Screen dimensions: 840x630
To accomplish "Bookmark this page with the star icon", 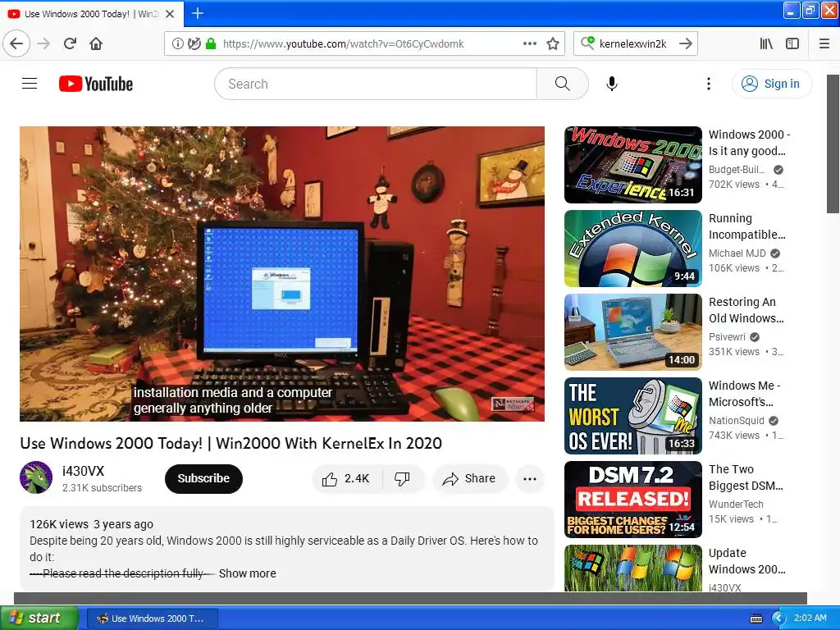I will tap(553, 44).
